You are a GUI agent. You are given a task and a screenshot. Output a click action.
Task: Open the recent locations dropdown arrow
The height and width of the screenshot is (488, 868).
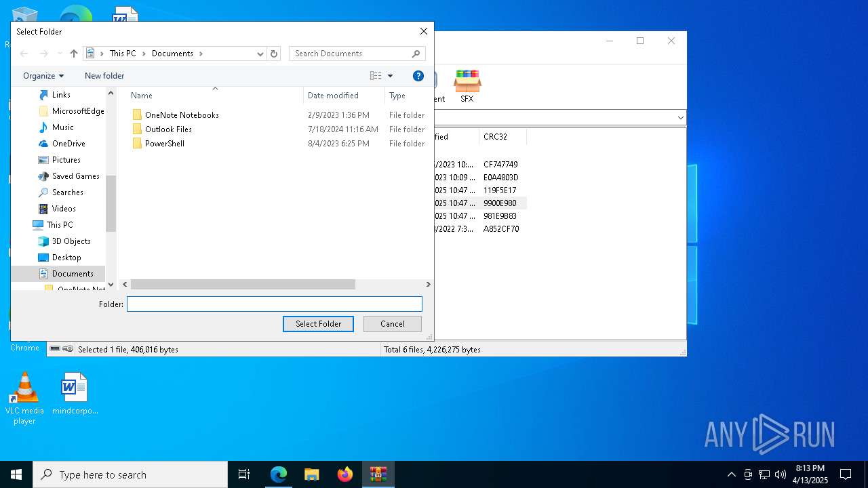click(x=60, y=54)
